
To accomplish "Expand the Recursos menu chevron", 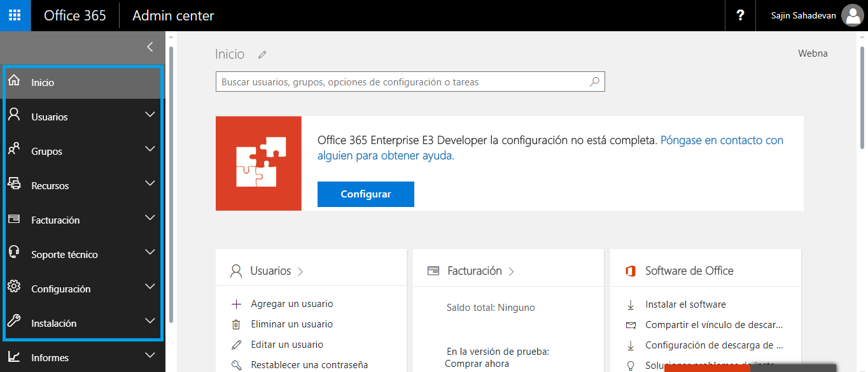I will pyautogui.click(x=150, y=183).
